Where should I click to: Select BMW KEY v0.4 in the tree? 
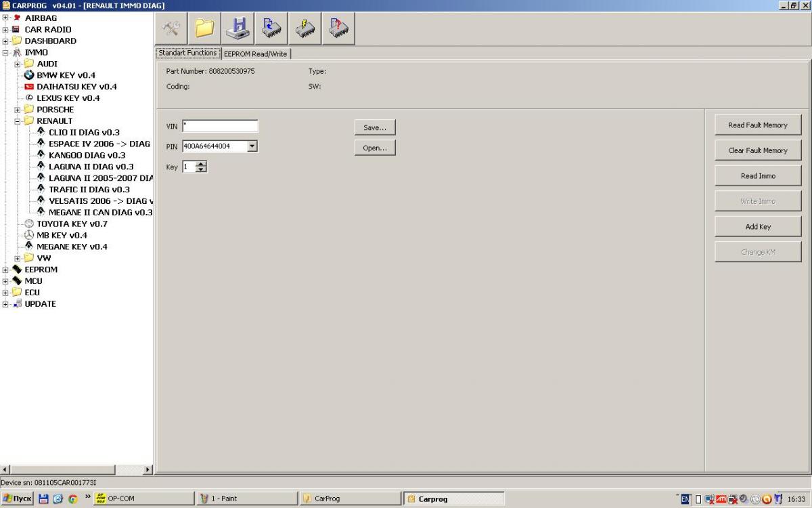(66, 75)
